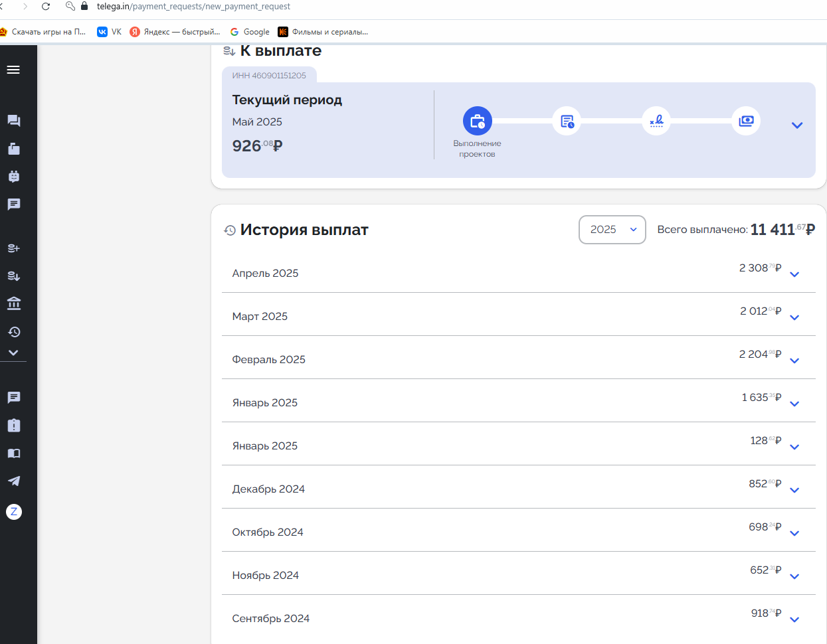Click the round Z avatar in sidebar
This screenshot has width=827, height=644.
tap(14, 512)
